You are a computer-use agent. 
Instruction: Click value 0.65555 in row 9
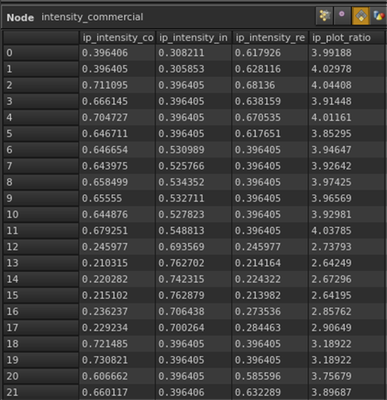pyautogui.click(x=102, y=198)
